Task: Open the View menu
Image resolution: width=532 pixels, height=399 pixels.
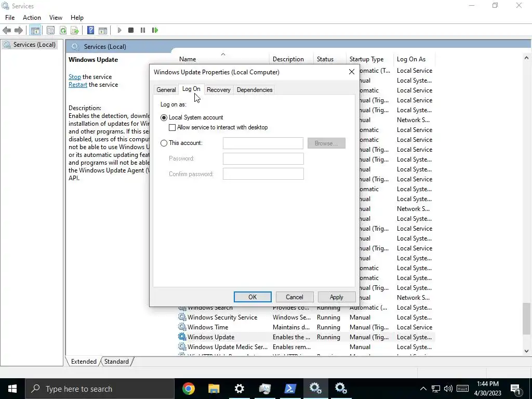Action: pyautogui.click(x=56, y=18)
